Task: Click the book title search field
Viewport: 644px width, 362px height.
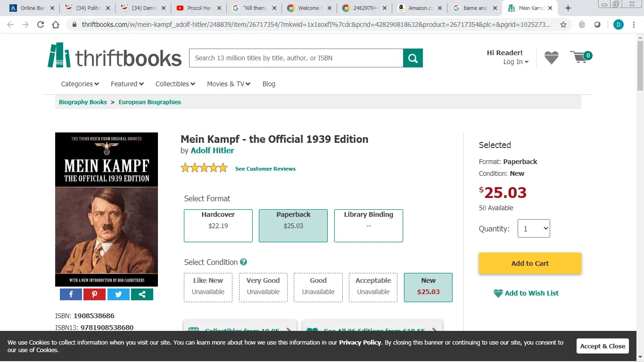Action: [x=296, y=58]
